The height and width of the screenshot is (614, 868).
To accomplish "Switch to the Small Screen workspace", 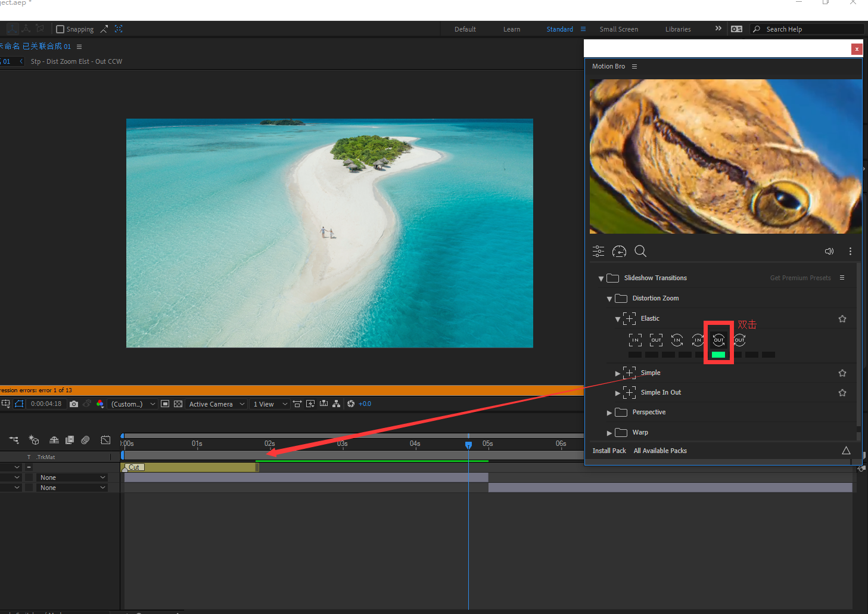I will click(618, 29).
